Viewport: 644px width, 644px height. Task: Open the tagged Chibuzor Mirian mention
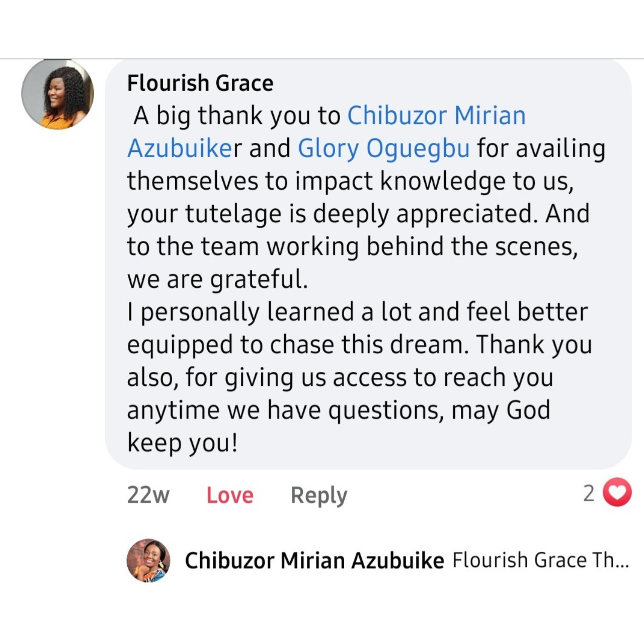point(436,116)
